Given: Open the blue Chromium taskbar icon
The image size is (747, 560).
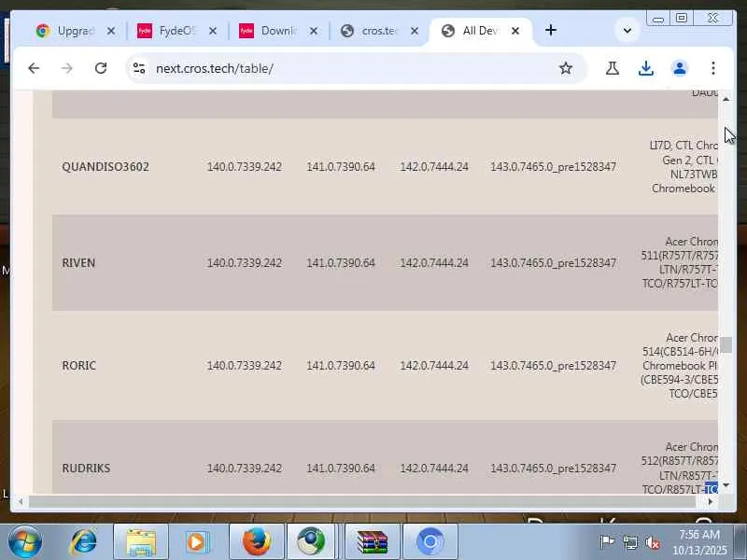Looking at the screenshot, I should (x=430, y=541).
